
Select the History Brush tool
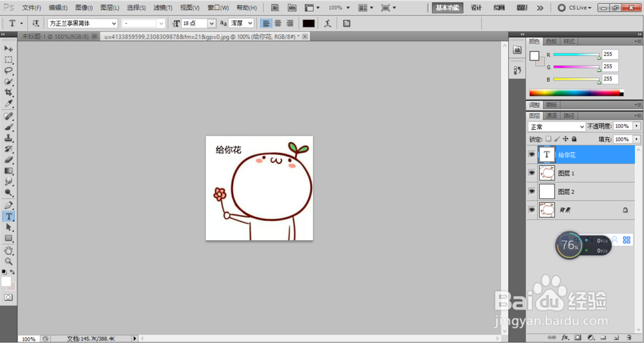[8, 149]
